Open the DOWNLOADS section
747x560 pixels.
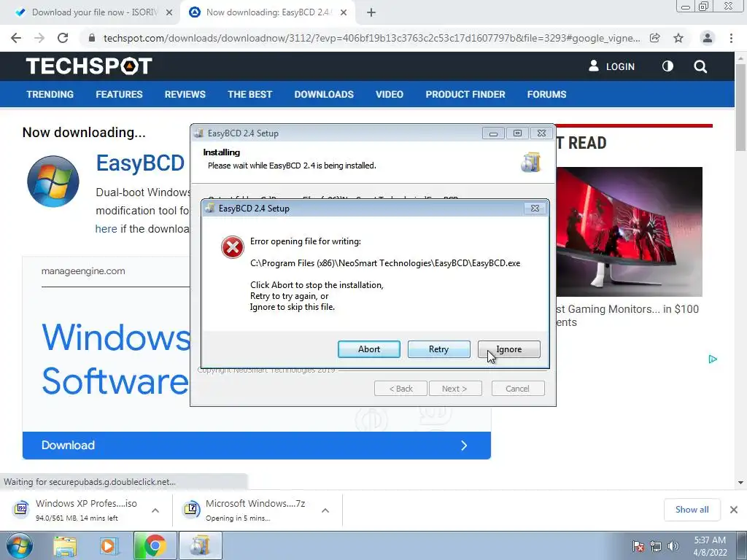coord(324,94)
